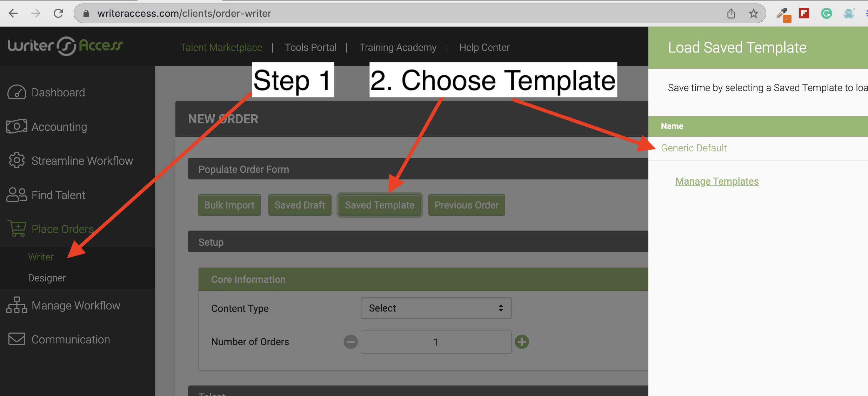The height and width of the screenshot is (396, 868).
Task: Open the Content Type dropdown
Action: click(436, 308)
